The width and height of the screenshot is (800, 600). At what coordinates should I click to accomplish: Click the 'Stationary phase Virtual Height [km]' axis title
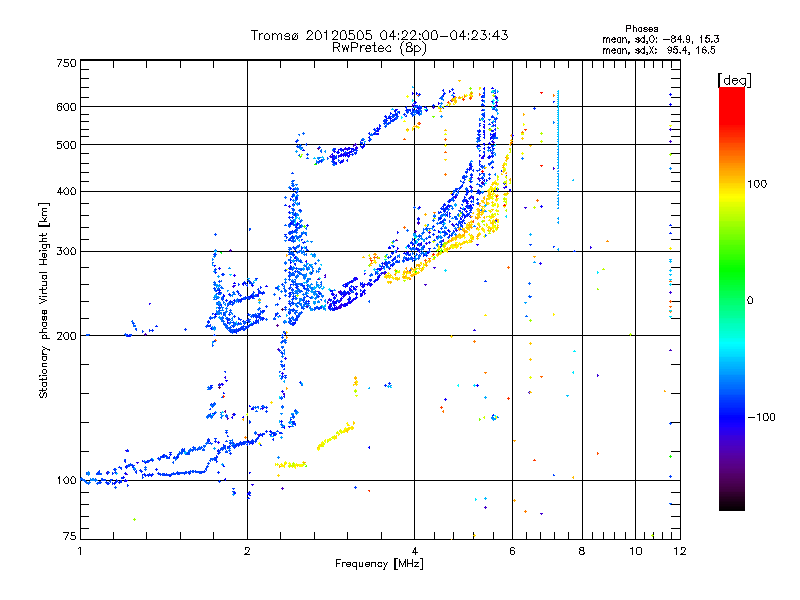point(44,301)
